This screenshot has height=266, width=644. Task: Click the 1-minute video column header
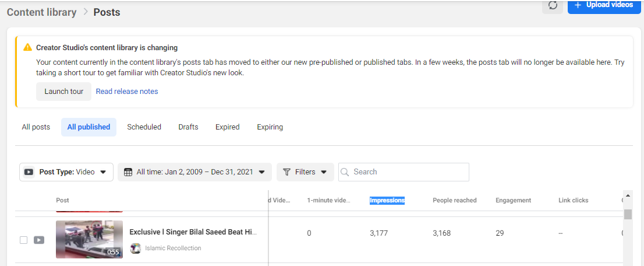(328, 201)
